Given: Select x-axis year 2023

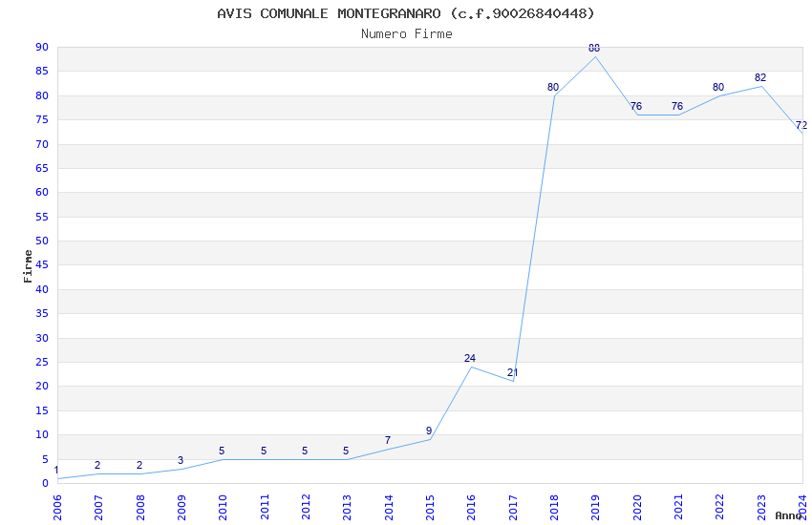Looking at the screenshot, I should [x=761, y=508].
